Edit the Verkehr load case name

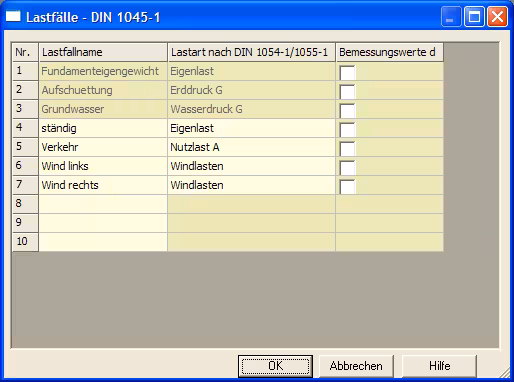coord(103,147)
